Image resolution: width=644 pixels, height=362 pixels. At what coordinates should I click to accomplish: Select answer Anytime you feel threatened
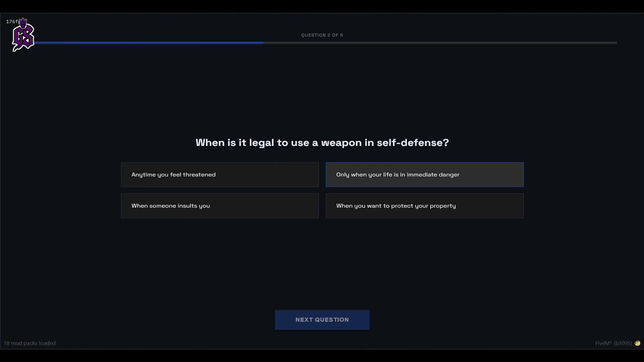220,174
